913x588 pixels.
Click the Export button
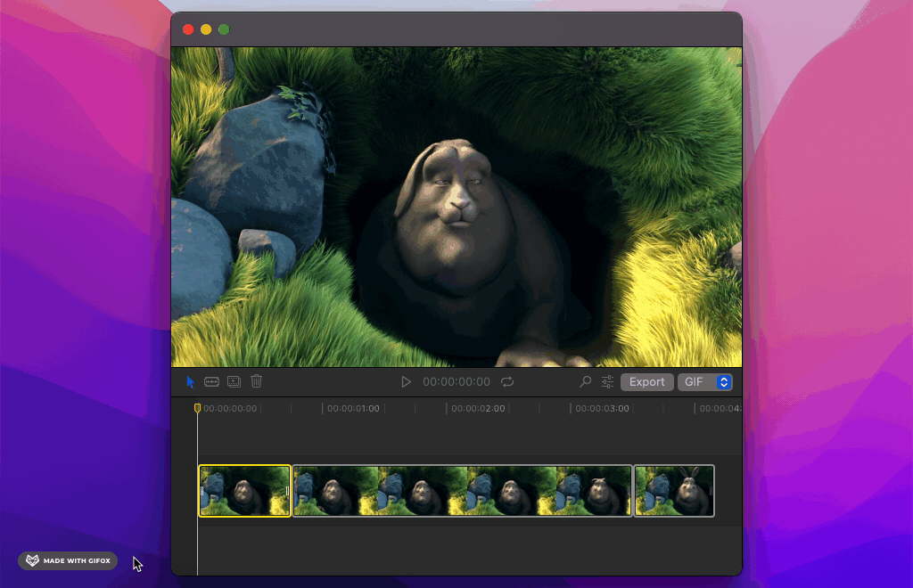[x=647, y=382]
